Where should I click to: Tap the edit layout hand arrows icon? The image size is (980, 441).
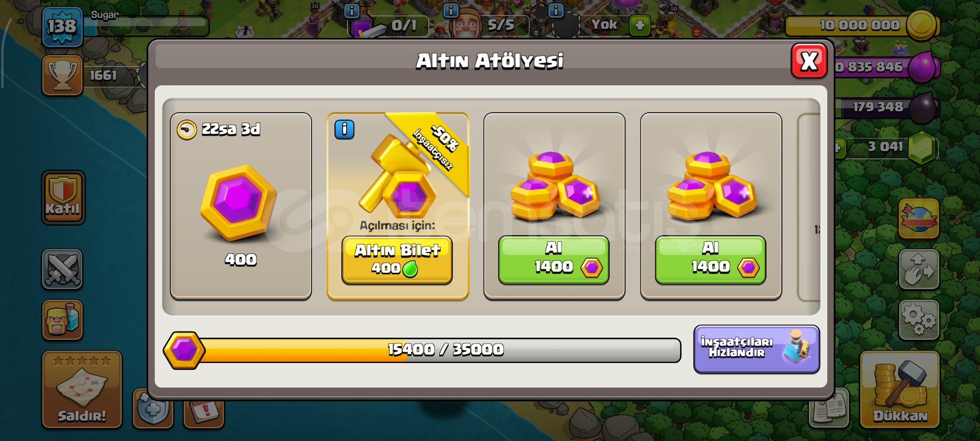click(x=919, y=269)
